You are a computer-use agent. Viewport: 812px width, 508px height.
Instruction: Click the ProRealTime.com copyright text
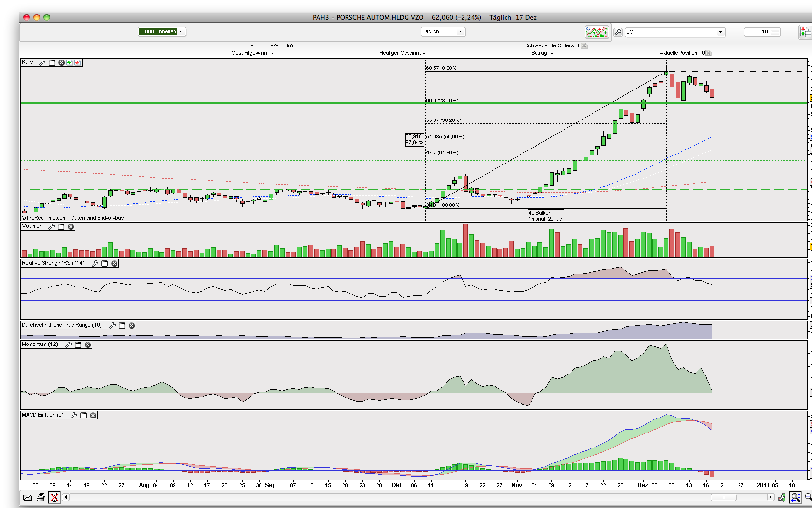44,218
